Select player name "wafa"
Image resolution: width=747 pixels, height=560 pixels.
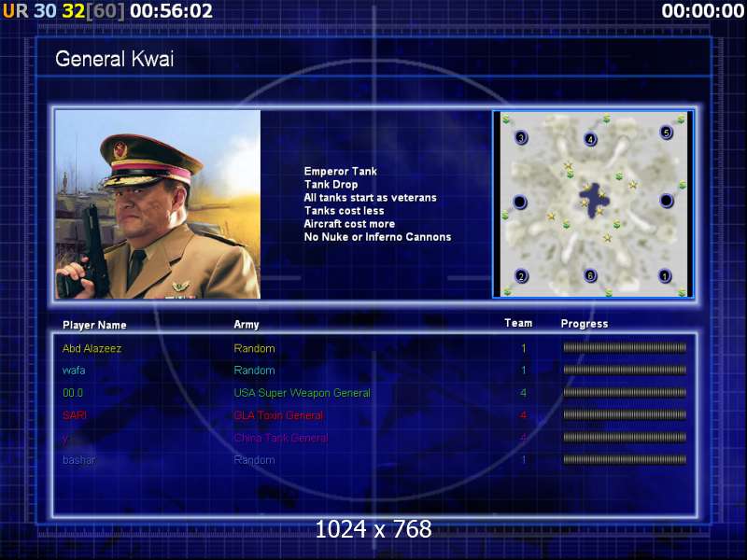pyautogui.click(x=74, y=370)
